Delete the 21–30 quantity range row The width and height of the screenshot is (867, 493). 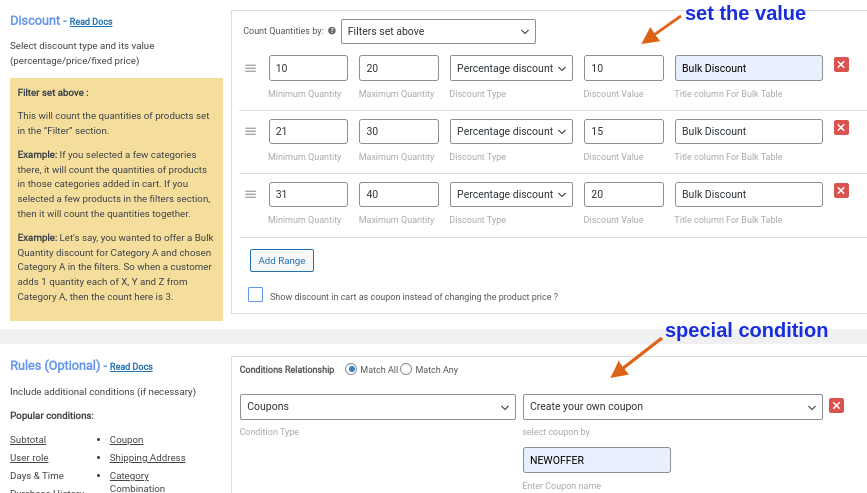(841, 129)
